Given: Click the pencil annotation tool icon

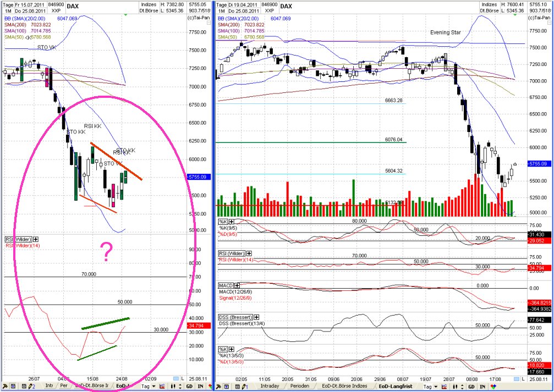Looking at the screenshot, I should click(30, 387).
